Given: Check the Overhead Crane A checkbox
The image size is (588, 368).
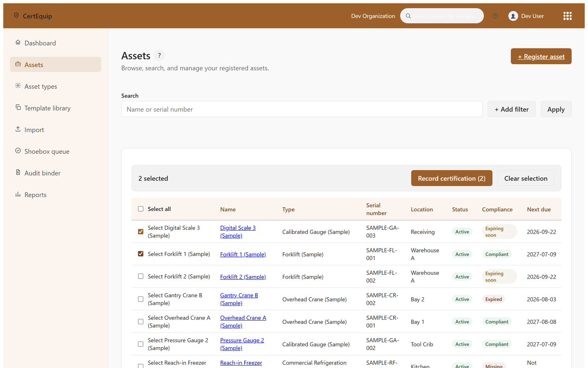Looking at the screenshot, I should tap(140, 321).
